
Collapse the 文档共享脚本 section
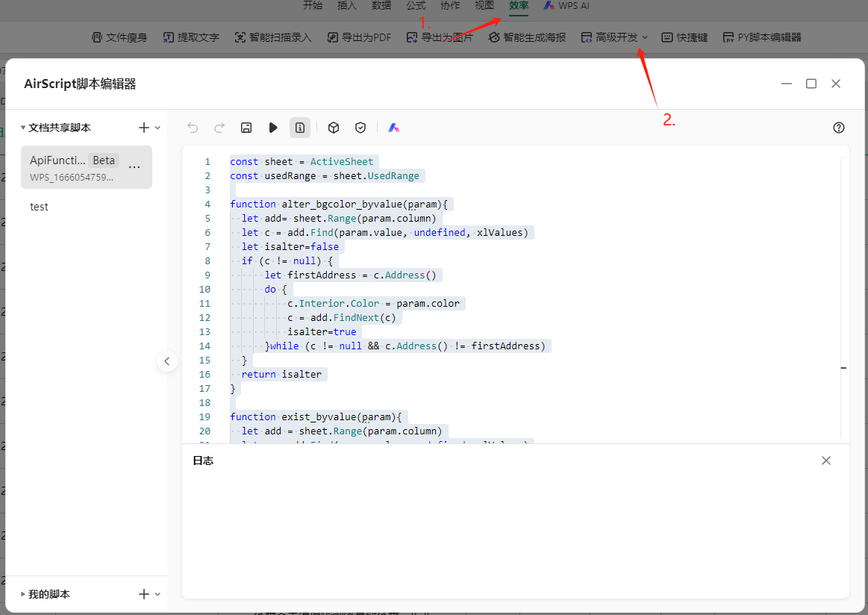[23, 128]
